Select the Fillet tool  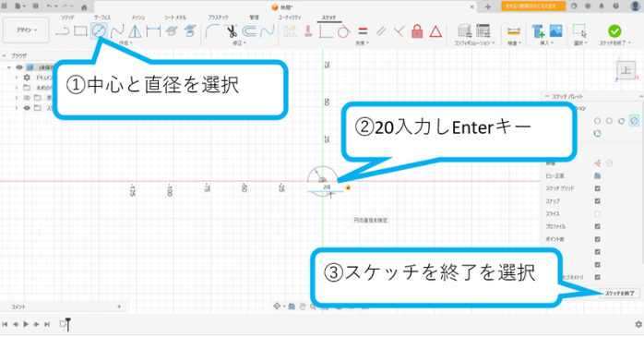212,31
